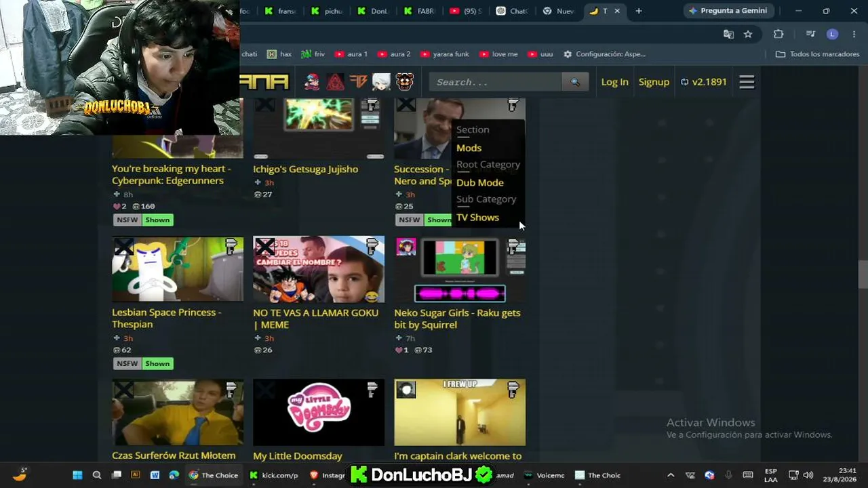Image resolution: width=868 pixels, height=488 pixels.
Task: Click the category tag icon on the Czas Surferów card
Action: pos(231,389)
